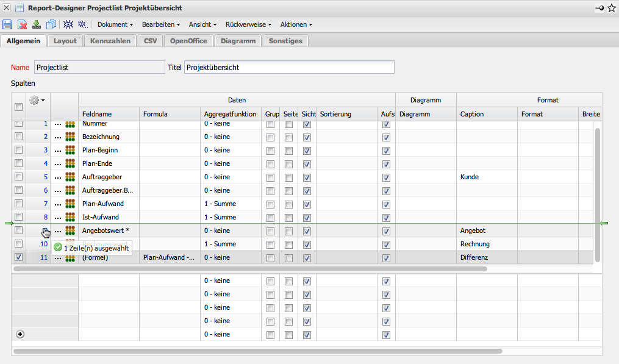Open the gear column settings dropdown
The image size is (619, 364).
pos(37,100)
